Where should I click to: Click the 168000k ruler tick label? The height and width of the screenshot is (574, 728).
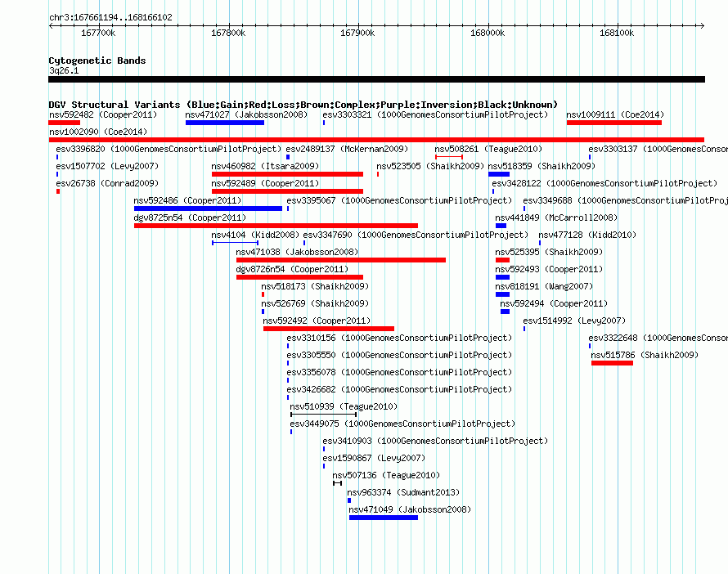(x=488, y=33)
